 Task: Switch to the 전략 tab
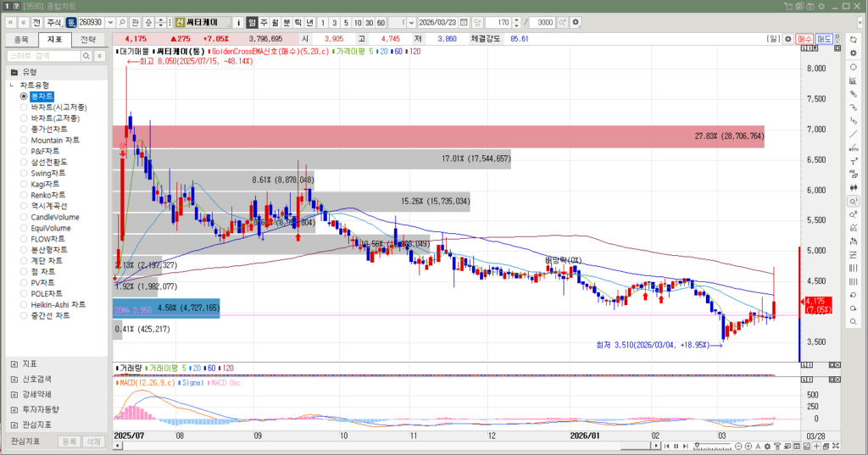pyautogui.click(x=87, y=39)
